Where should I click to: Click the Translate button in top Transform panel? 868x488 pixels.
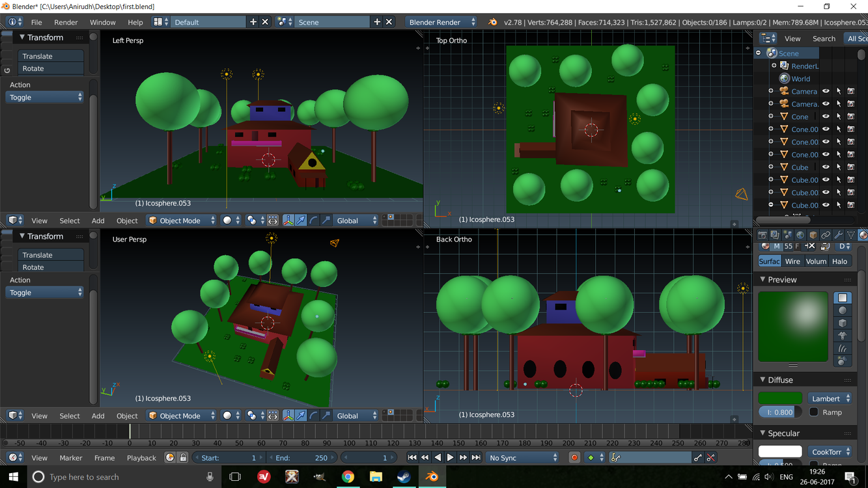coord(51,56)
